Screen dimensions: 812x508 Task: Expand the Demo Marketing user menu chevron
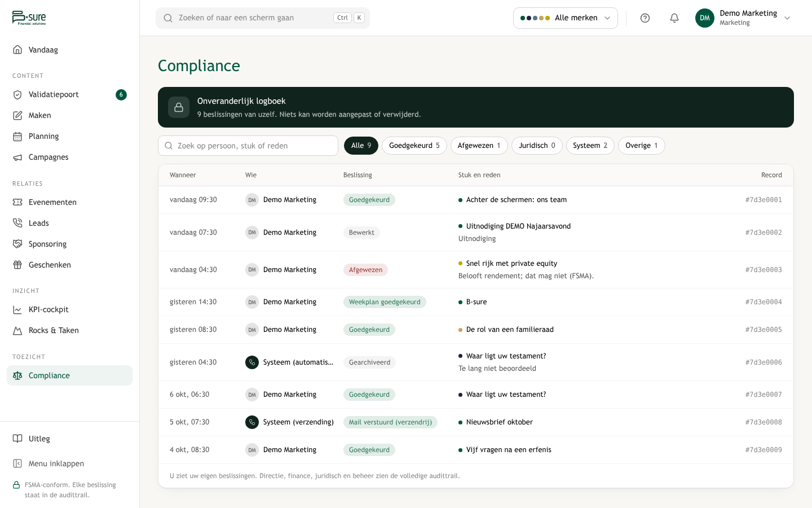pyautogui.click(x=787, y=18)
